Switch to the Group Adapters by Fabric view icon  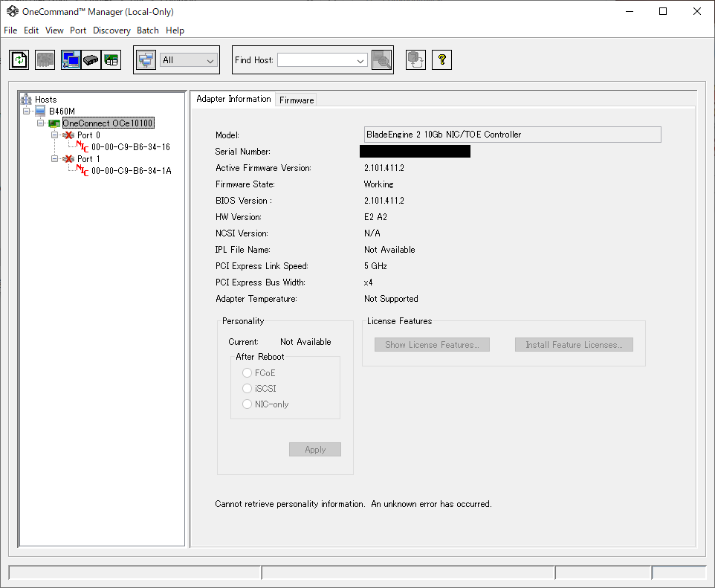click(x=91, y=60)
